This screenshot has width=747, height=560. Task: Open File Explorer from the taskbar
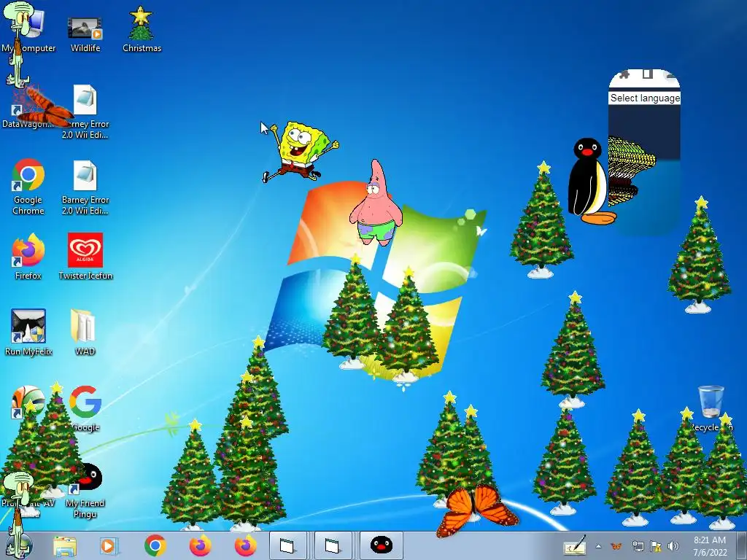tap(65, 545)
